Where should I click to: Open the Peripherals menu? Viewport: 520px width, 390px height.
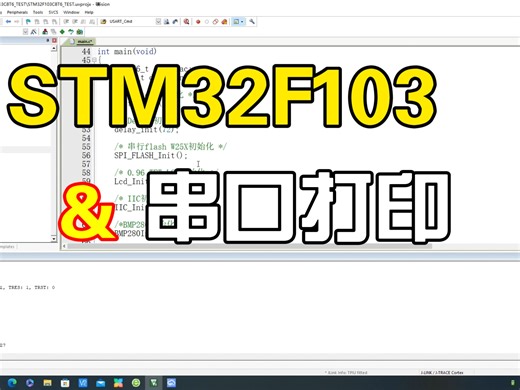(x=17, y=12)
